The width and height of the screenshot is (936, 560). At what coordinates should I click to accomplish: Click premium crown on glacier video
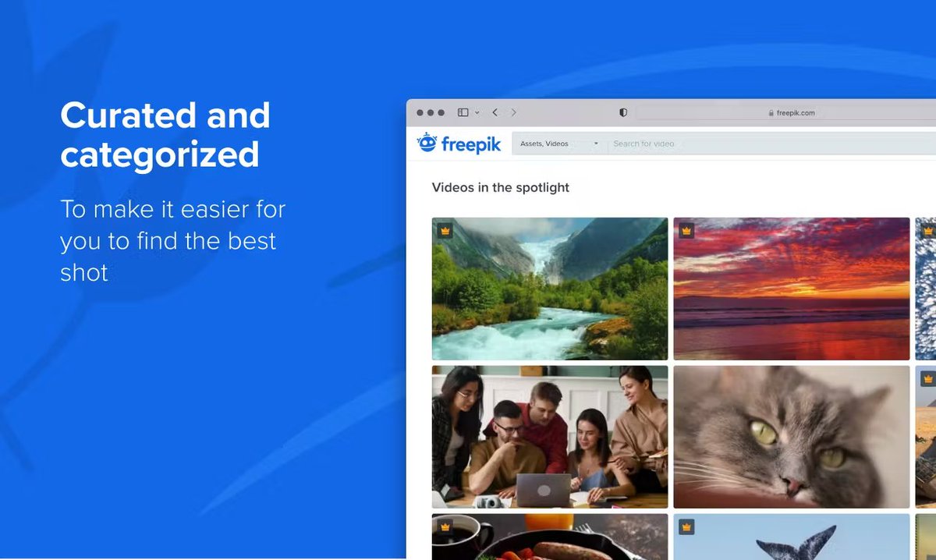click(x=445, y=231)
